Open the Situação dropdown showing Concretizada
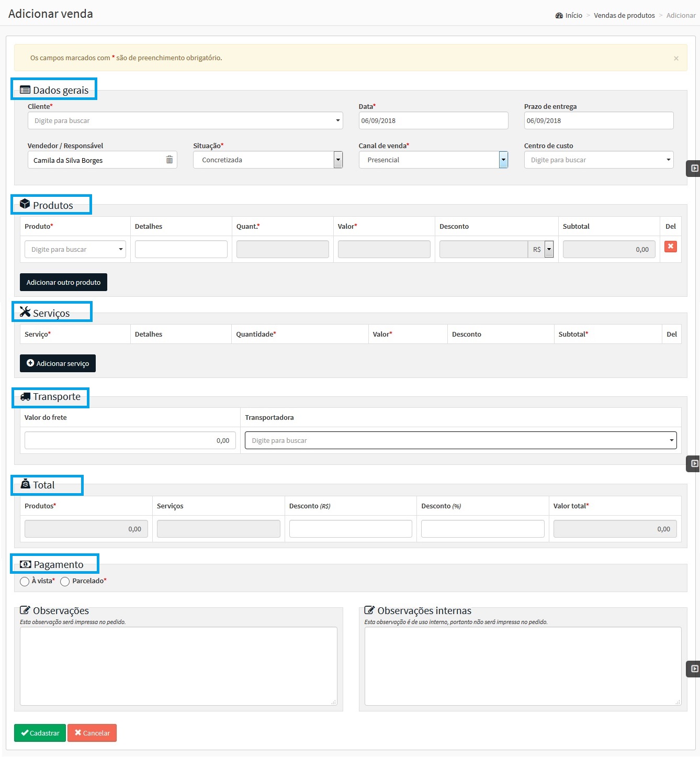This screenshot has height=757, width=700. (268, 160)
